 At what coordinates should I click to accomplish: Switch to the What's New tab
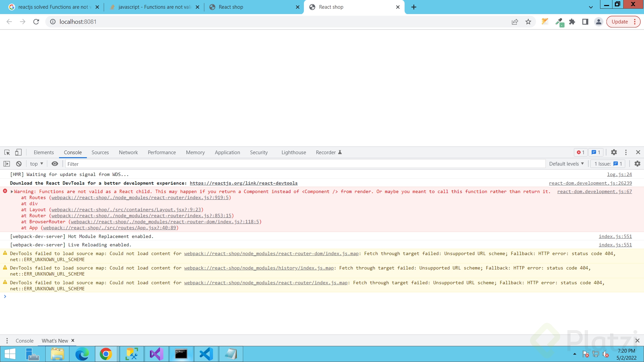55,341
